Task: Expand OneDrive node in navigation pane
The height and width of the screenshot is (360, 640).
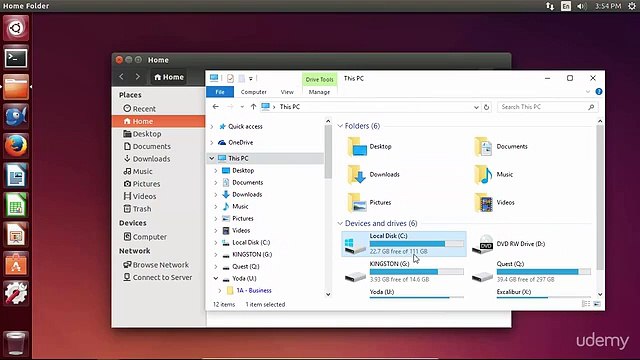Action: (211, 143)
